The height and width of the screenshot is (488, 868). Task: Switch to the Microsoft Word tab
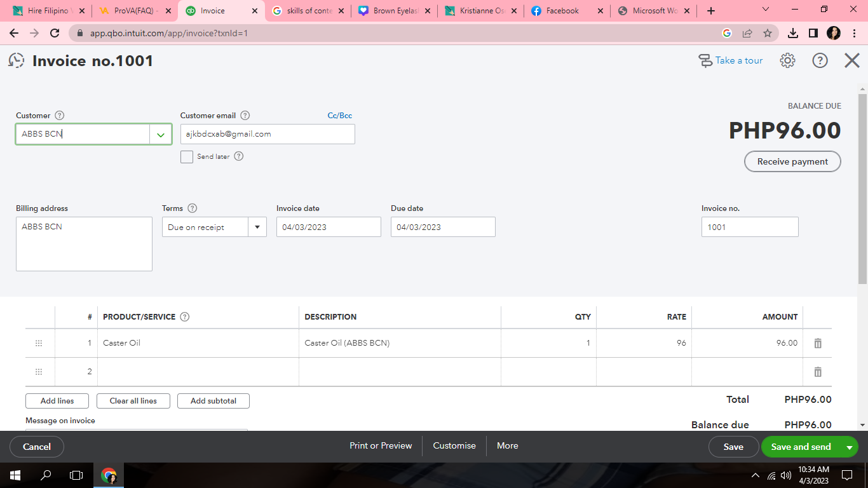click(x=653, y=11)
